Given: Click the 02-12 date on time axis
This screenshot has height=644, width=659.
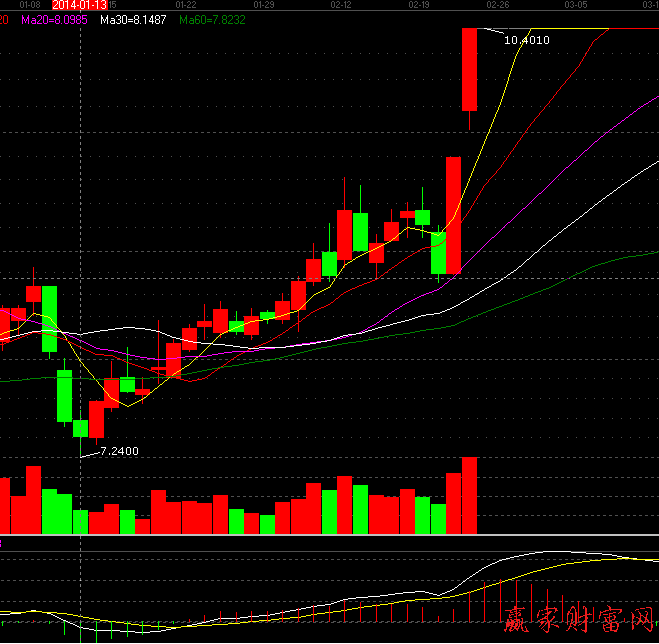Looking at the screenshot, I should (x=341, y=5).
